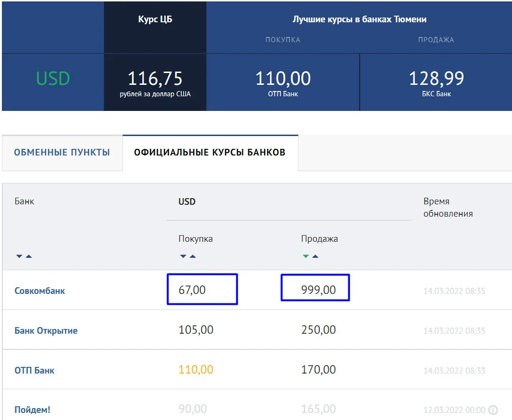Click info icon next to 12.03.2022 00:00
This screenshot has height=420, width=512.
coord(493,410)
